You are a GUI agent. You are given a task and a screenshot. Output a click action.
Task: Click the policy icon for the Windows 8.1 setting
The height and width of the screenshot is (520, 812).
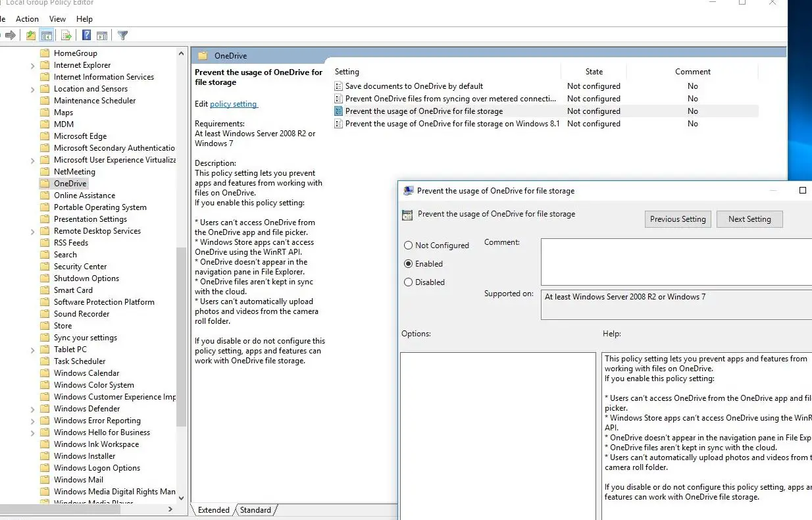pyautogui.click(x=339, y=124)
